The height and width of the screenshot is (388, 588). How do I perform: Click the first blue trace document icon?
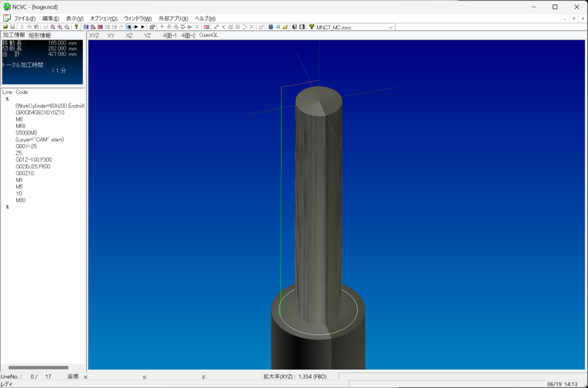[86, 27]
